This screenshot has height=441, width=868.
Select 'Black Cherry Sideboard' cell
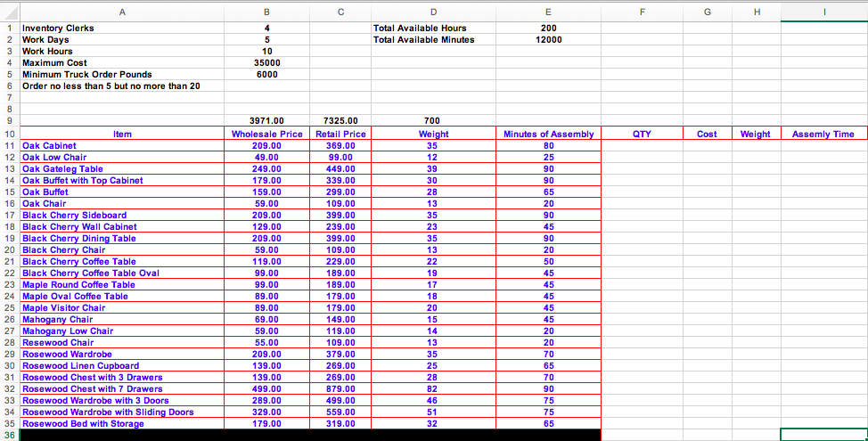122,216
